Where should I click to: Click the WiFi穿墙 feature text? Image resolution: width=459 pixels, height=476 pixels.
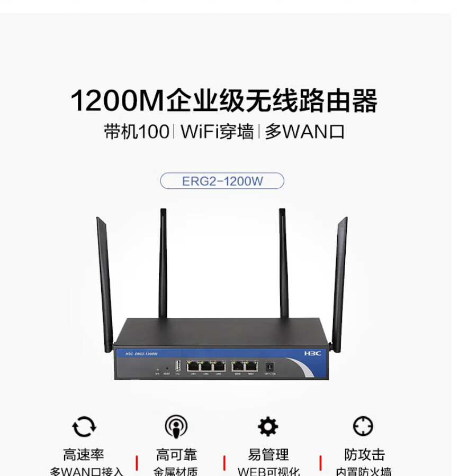tap(217, 132)
